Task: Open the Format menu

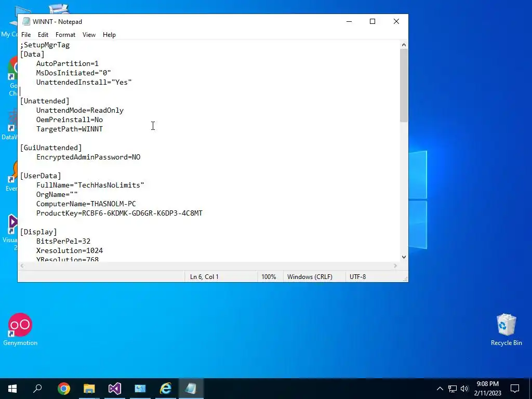Action: coord(65,35)
